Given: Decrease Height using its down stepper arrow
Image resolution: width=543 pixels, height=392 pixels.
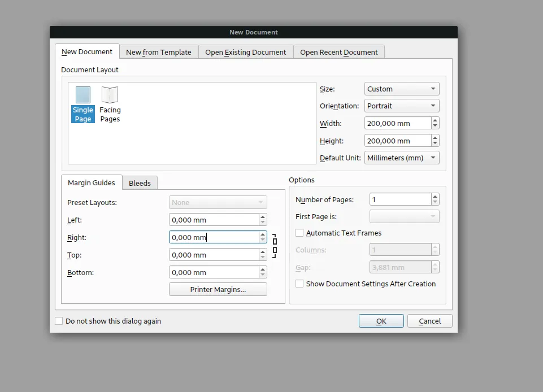Looking at the screenshot, I should (434, 143).
